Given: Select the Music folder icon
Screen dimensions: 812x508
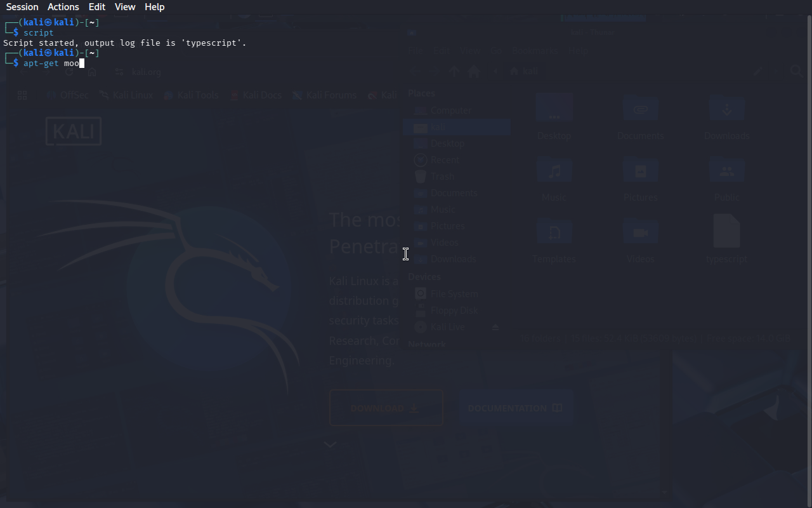Looking at the screenshot, I should click(x=554, y=171).
